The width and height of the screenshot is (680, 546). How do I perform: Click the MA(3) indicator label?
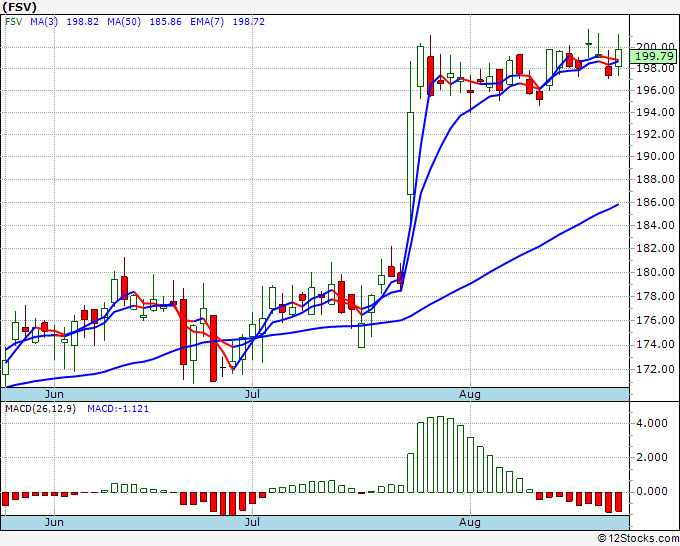pyautogui.click(x=44, y=22)
